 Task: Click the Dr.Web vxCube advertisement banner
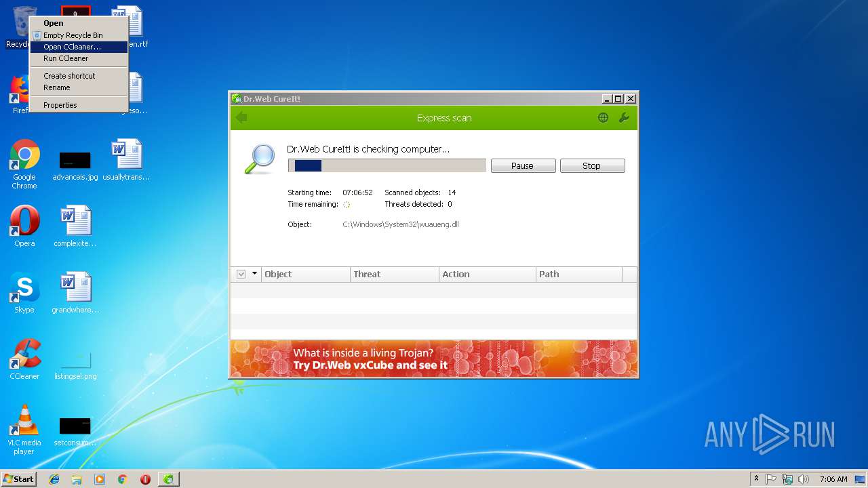click(x=434, y=359)
